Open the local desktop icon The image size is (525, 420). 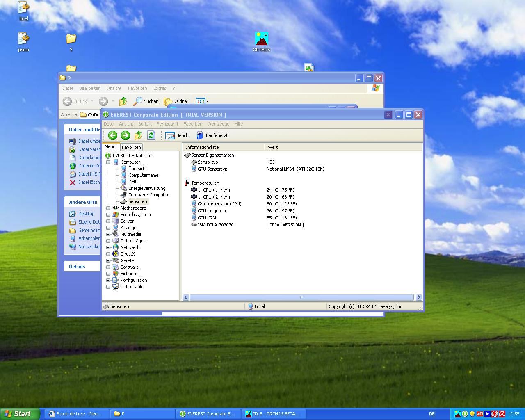[x=23, y=11]
